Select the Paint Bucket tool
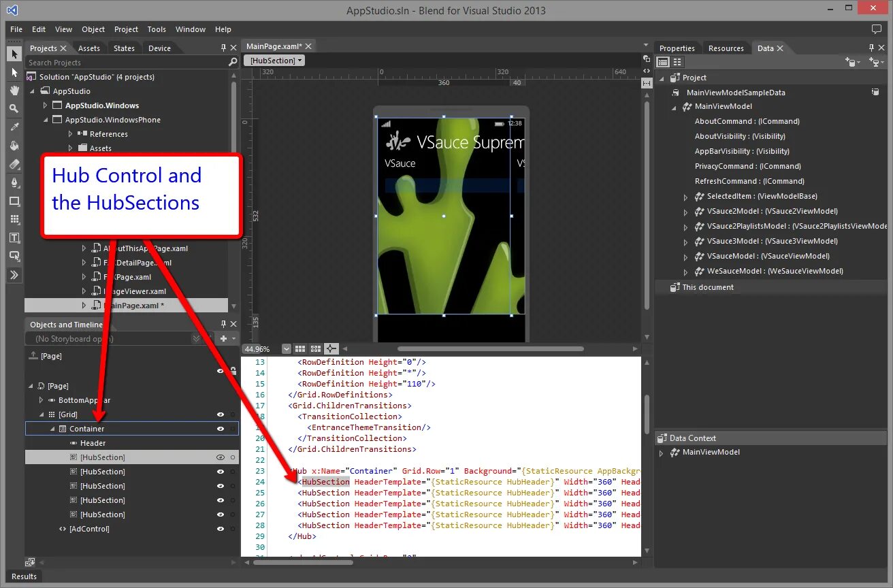The image size is (893, 588). [14, 146]
